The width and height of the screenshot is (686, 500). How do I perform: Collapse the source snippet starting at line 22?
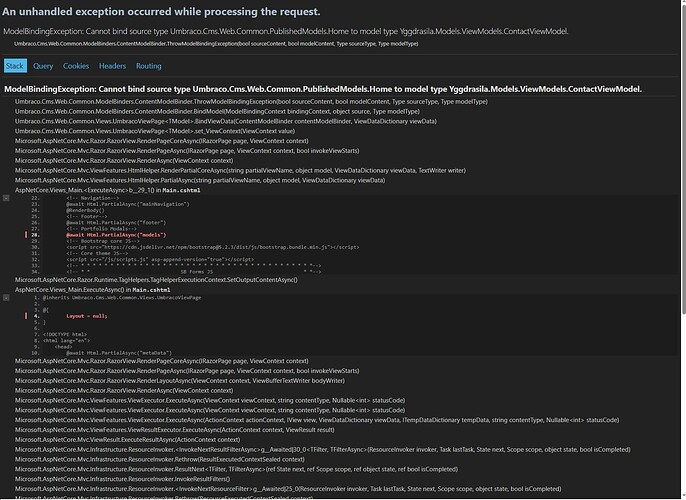coord(6,198)
